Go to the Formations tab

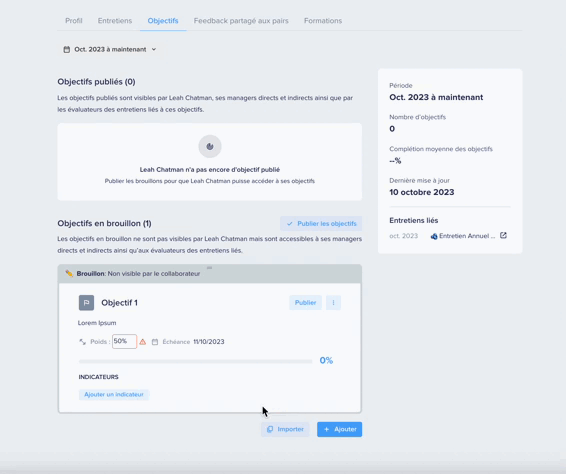[323, 21]
